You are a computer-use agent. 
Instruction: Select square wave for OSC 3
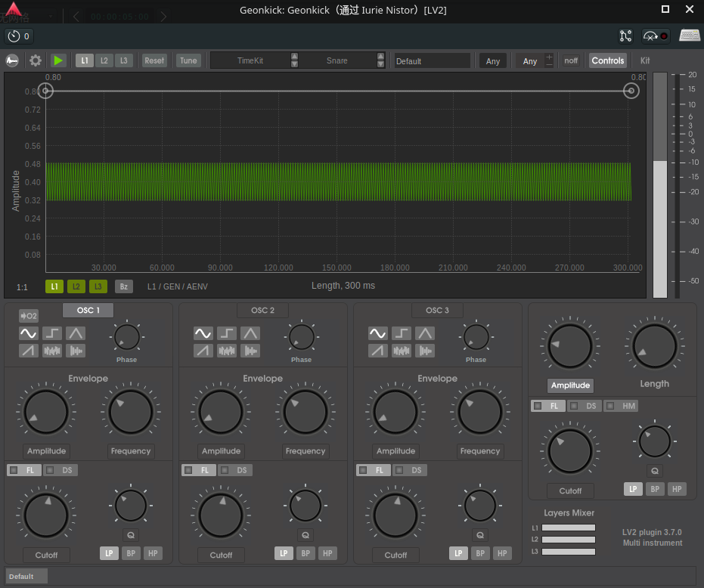click(x=402, y=333)
